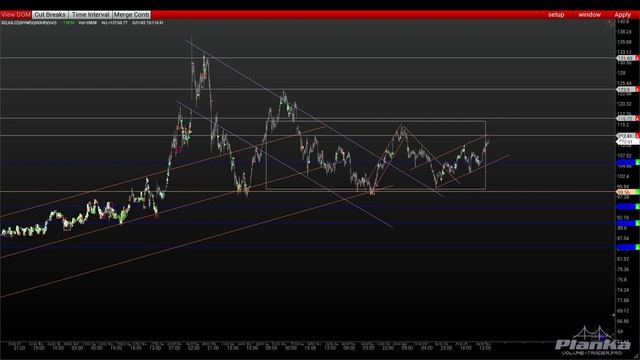This screenshot has height=360, width=640.
Task: Click the green tag on the blue level nearest 107.52
Action: click(638, 162)
